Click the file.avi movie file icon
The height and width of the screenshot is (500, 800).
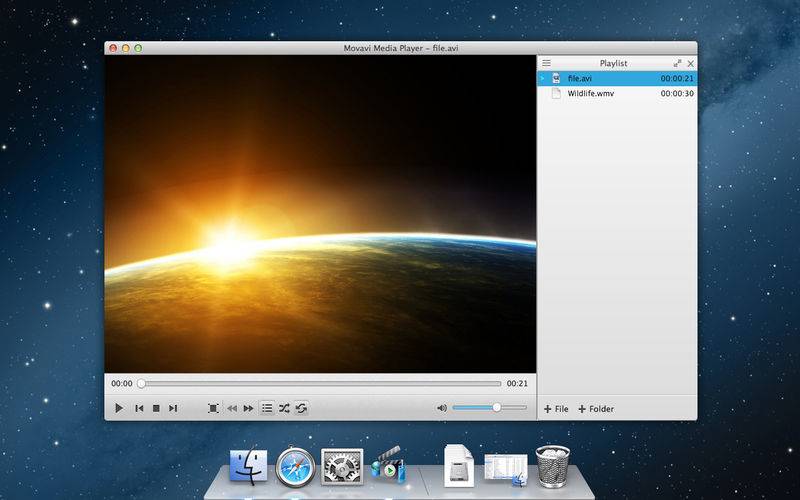tap(556, 78)
